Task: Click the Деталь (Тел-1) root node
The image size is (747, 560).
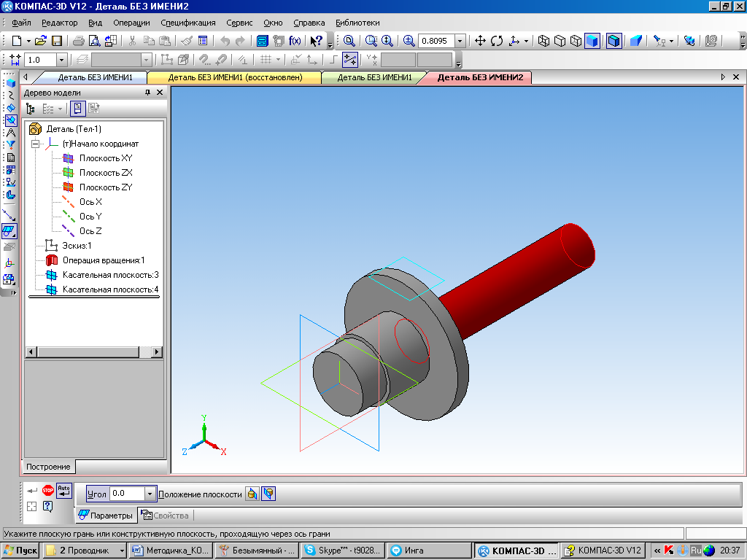Action: (x=74, y=129)
